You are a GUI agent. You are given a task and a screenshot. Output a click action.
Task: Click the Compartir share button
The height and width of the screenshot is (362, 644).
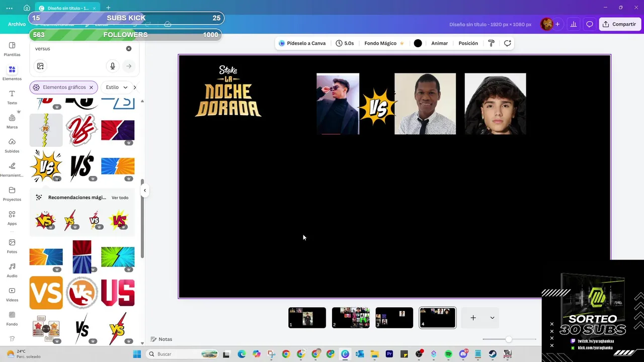click(620, 24)
